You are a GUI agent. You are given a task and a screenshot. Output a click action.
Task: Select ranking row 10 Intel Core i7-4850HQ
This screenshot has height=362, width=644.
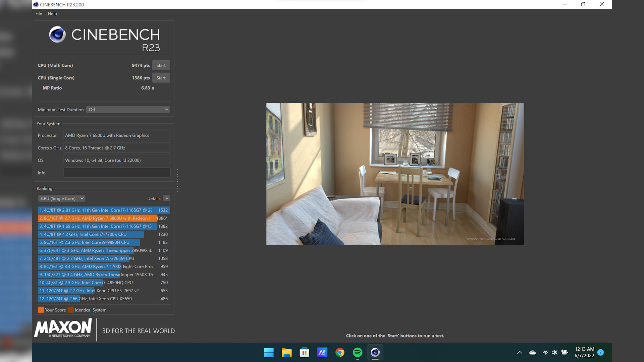coord(104,283)
